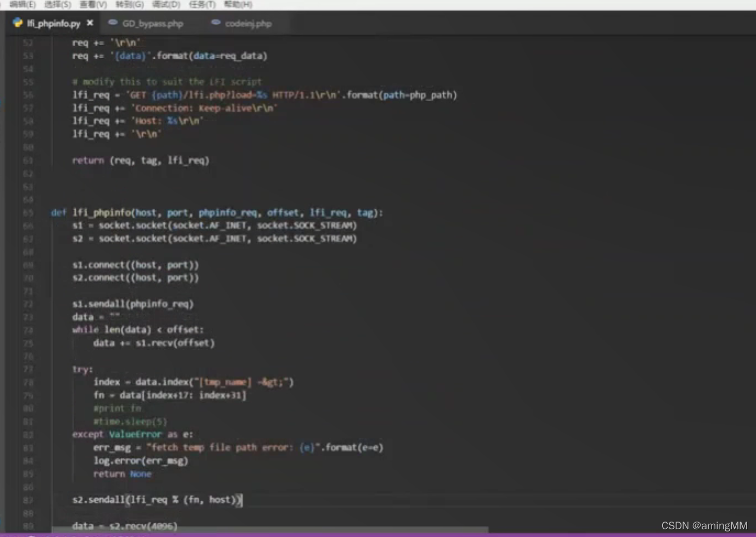Screen dimensions: 756x537
Task: Open the 查看(V) menu
Action: coord(93,4)
